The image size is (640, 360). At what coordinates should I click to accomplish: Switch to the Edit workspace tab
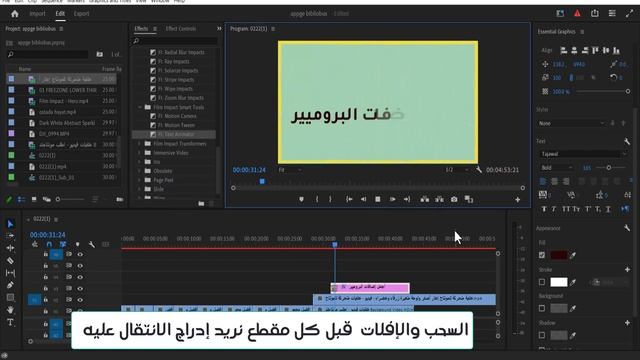click(x=60, y=13)
